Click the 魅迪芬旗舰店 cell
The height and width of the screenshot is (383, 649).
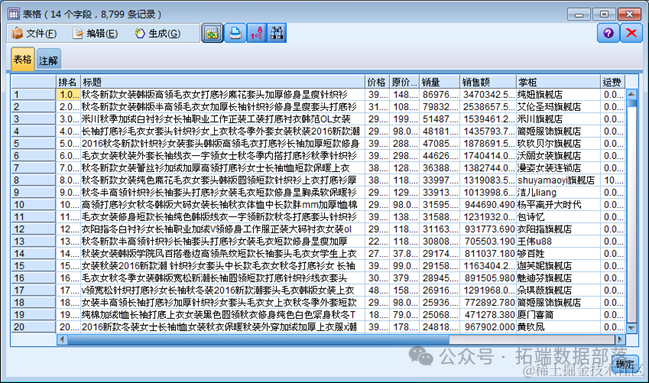point(558,278)
